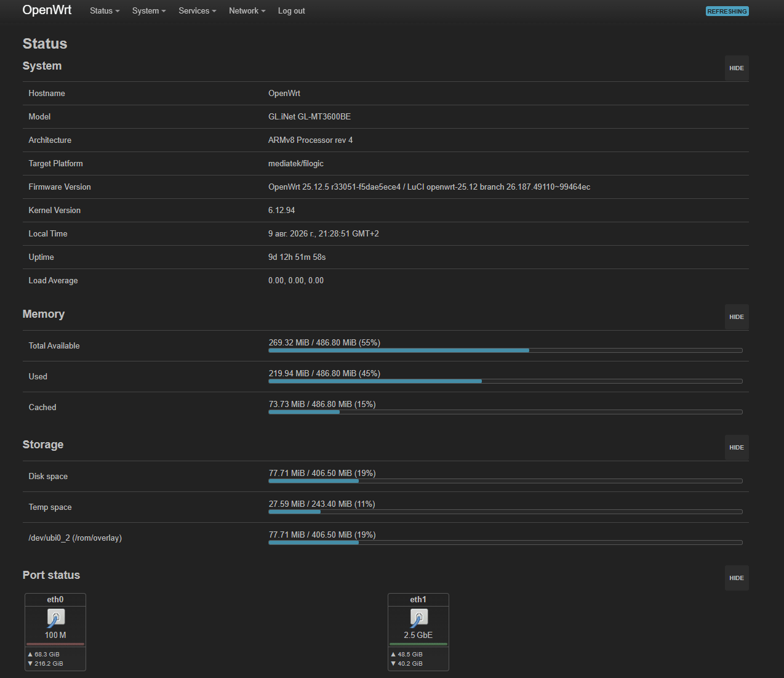Click the Used memory progress bar
The image size is (784, 678).
[x=505, y=381]
